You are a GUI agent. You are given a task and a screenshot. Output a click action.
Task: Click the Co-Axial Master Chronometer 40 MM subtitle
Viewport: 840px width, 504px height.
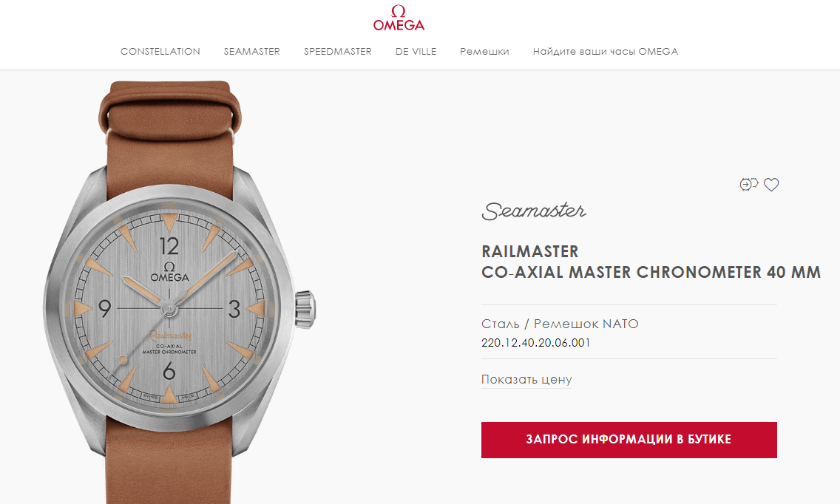(x=651, y=272)
